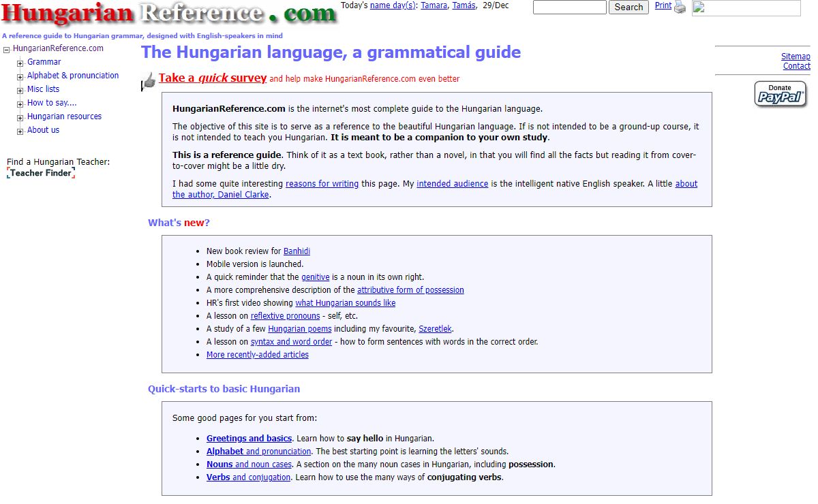Open the Szeretlek link
Viewport: 818px width, 504px height.
(x=435, y=329)
